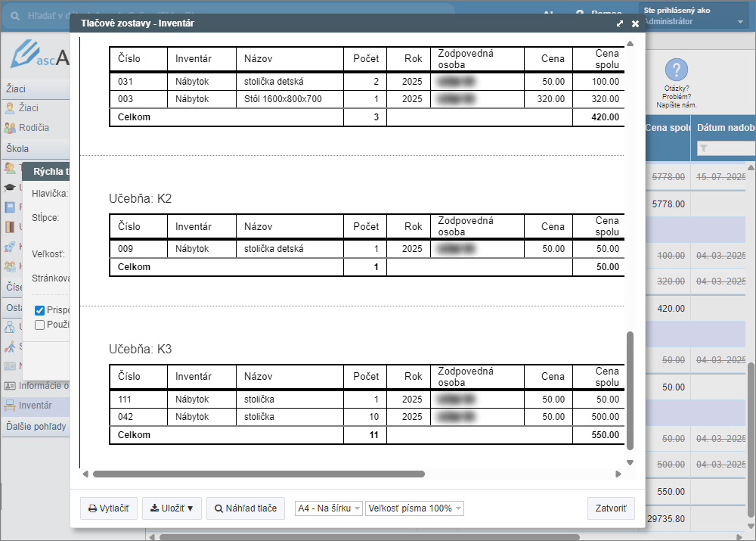Expand the A4 - Na šírku paper dropdown
Screen dimensions: 756x541
[329, 508]
